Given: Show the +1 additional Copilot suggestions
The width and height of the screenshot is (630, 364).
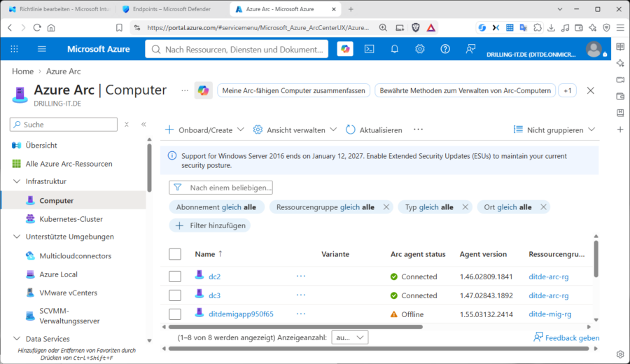Looking at the screenshot, I should coord(567,90).
